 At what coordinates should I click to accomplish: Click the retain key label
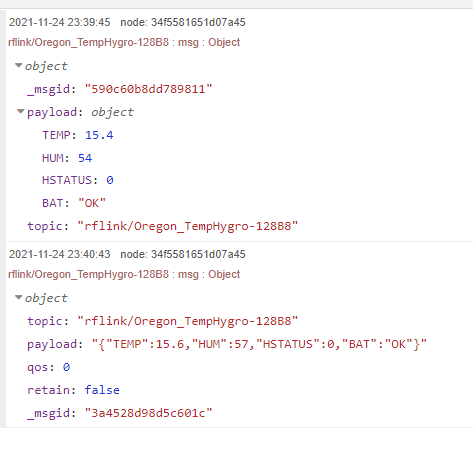[x=48, y=390]
